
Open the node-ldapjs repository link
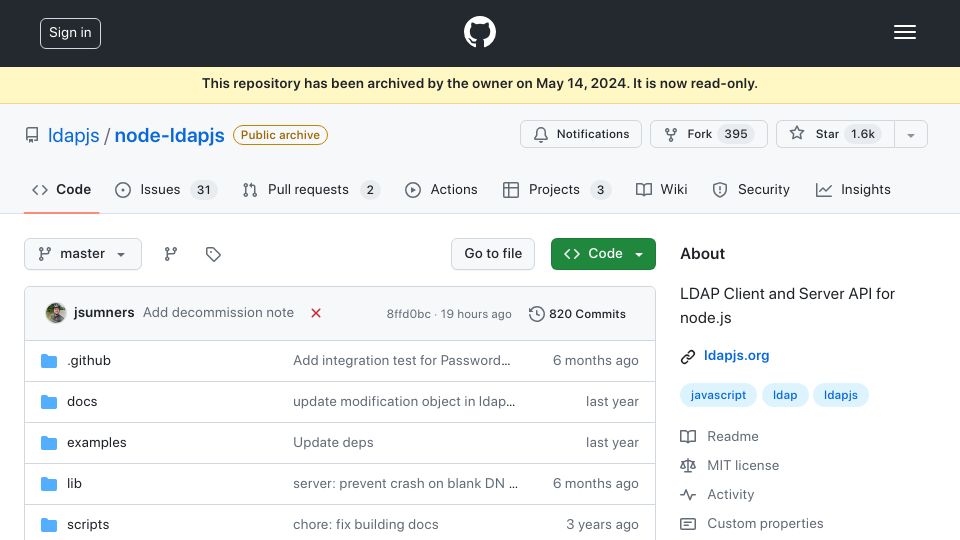point(170,135)
